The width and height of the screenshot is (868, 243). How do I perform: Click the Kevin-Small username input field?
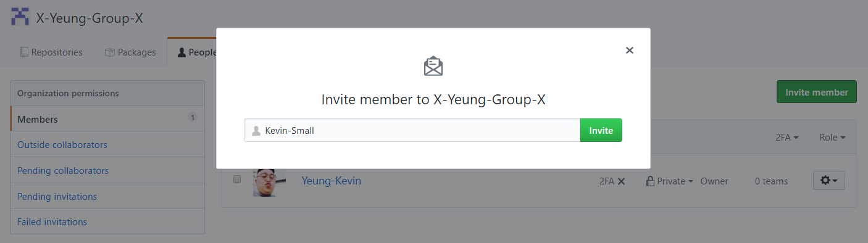pos(412,131)
